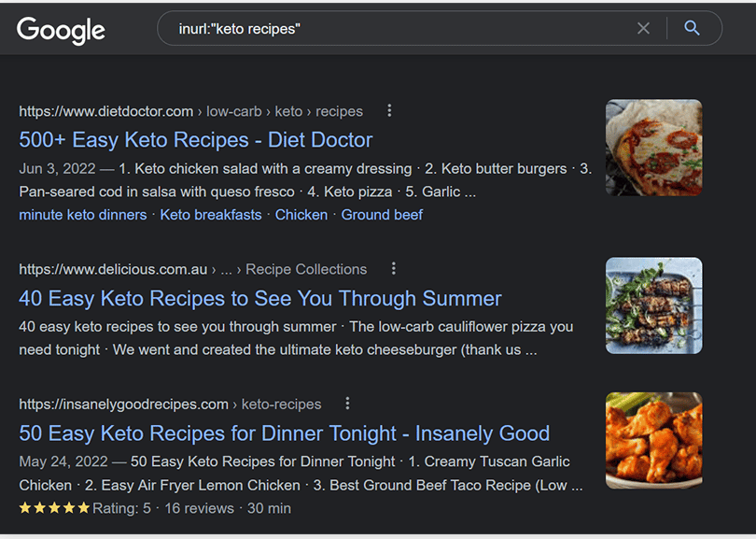Follow the "Ground beef" sitelink

(382, 215)
